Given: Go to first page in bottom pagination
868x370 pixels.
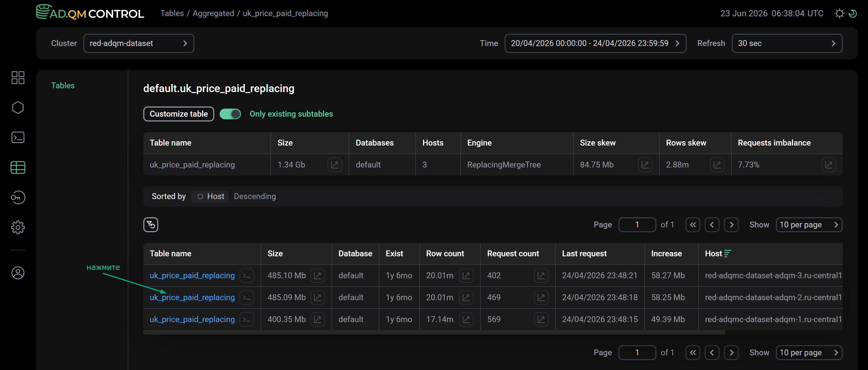Looking at the screenshot, I should click(x=693, y=353).
